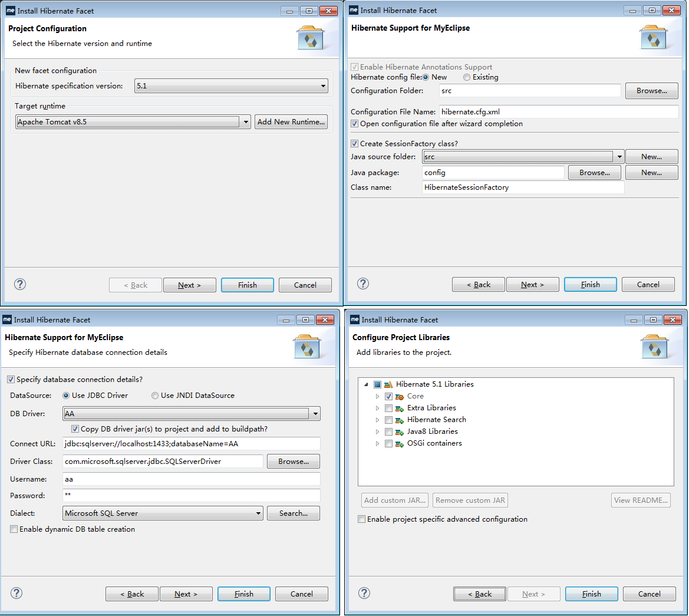
Task: Click MyEclipse 'me' icon in Project Configuration title bar
Action: (x=11, y=11)
